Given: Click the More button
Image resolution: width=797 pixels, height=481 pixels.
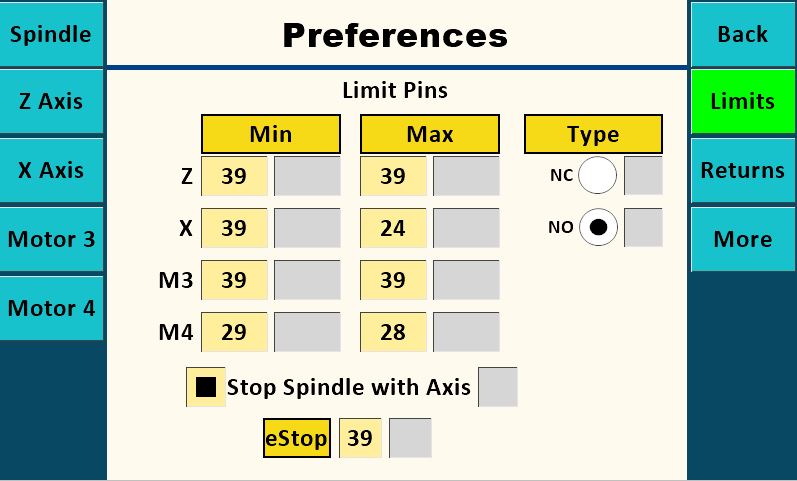Looking at the screenshot, I should click(742, 239).
